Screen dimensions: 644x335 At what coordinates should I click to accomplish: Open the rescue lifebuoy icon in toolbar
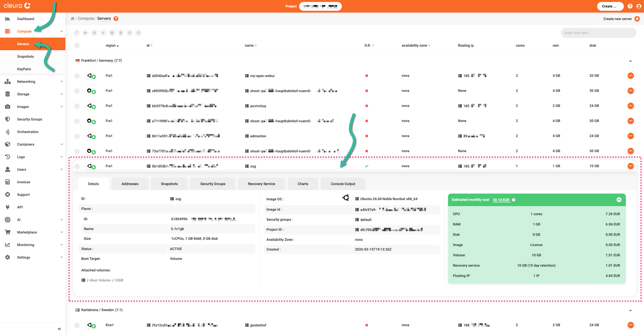point(139,33)
